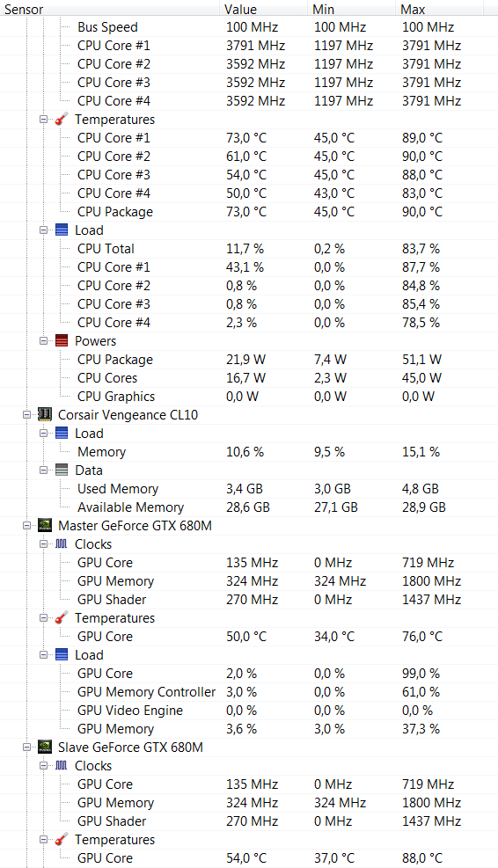Collapse the Slave GeForce GTX 680M node
This screenshot has height=868, width=498.
[x=26, y=747]
